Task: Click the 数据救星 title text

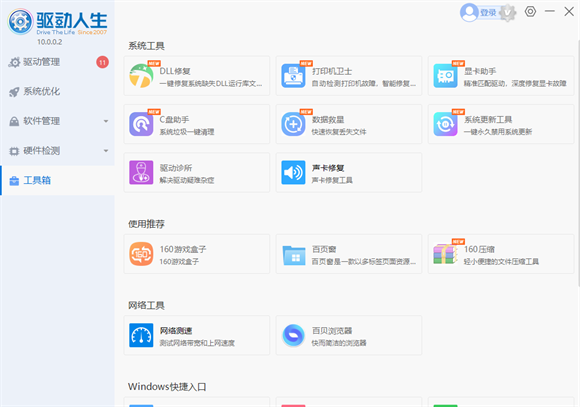Action: pos(328,120)
